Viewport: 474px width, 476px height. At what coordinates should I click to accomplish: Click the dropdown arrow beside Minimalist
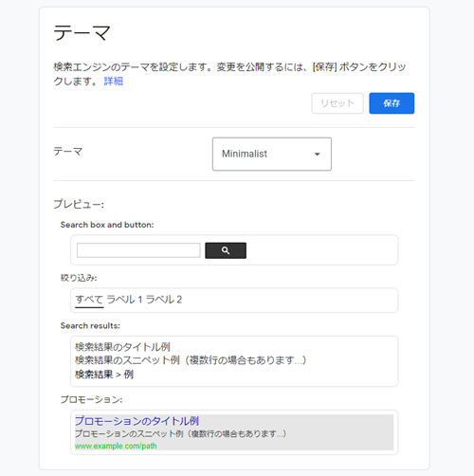[317, 155]
